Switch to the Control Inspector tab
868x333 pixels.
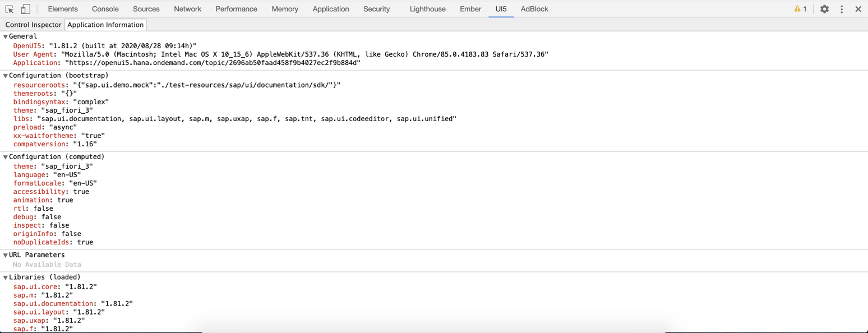[x=33, y=25]
